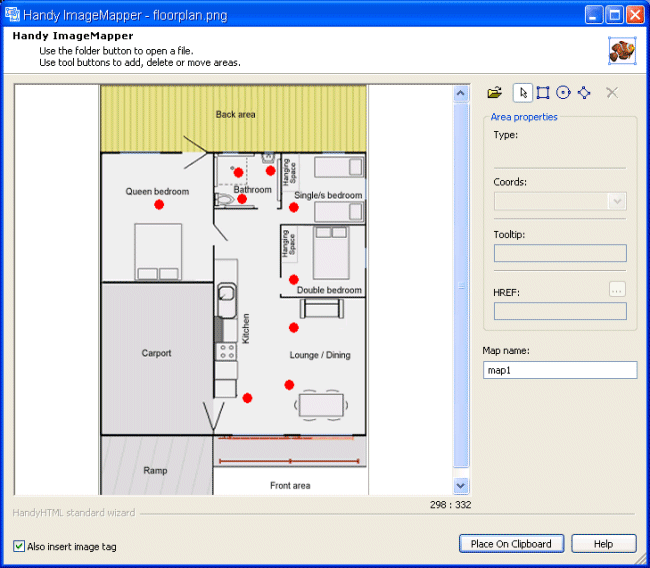The image size is (650, 568).
Task: Click the Kitchen label on floorplan
Action: 246,328
